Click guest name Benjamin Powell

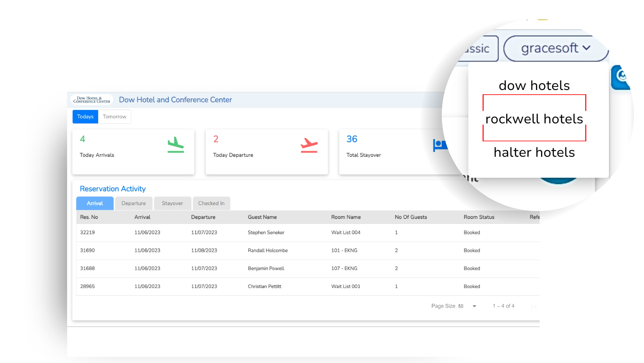click(266, 269)
